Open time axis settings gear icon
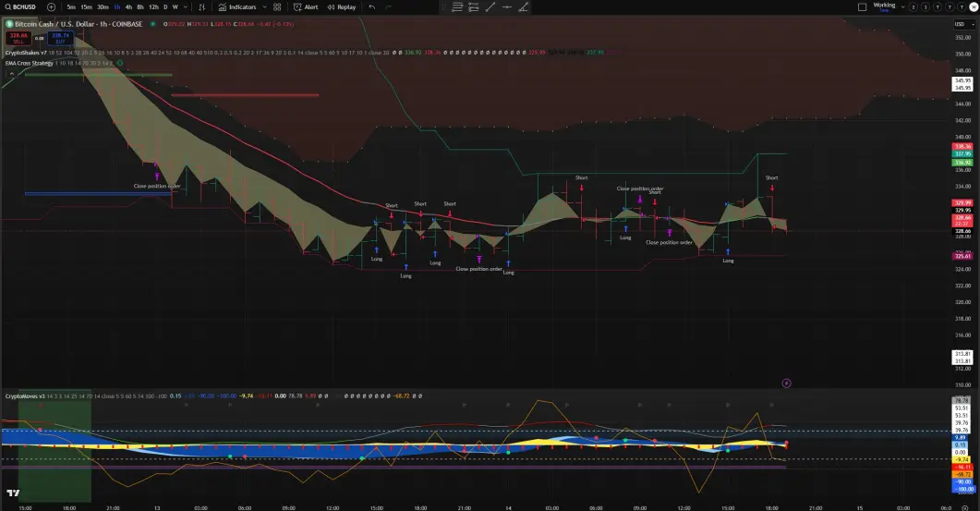 point(965,508)
